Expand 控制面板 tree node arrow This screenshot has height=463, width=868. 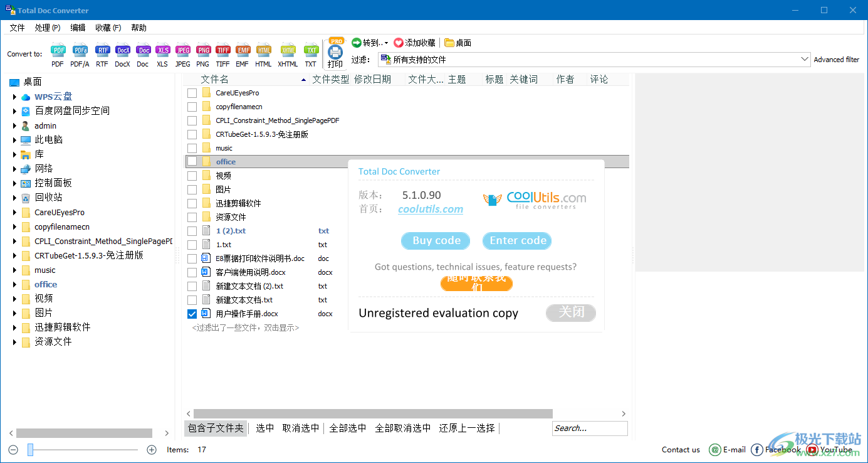click(14, 183)
